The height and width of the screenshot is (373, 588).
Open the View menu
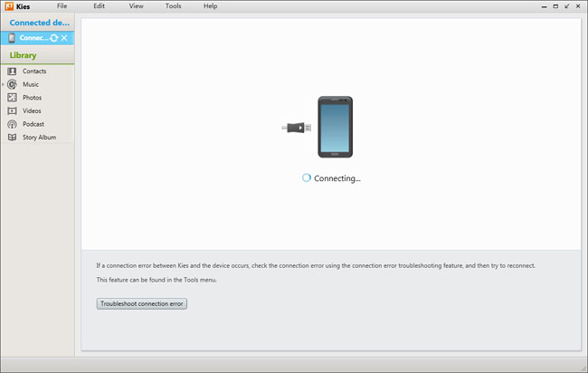(x=136, y=6)
